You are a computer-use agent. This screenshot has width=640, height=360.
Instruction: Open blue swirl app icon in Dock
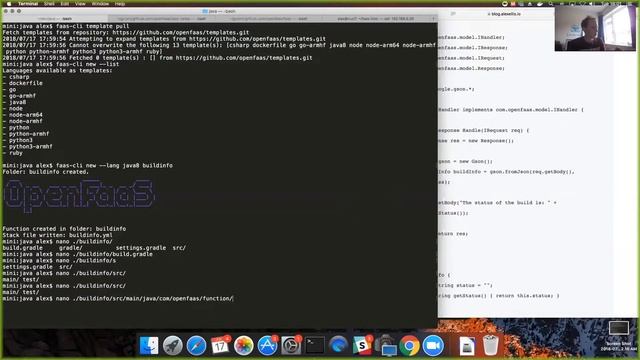(x=338, y=346)
